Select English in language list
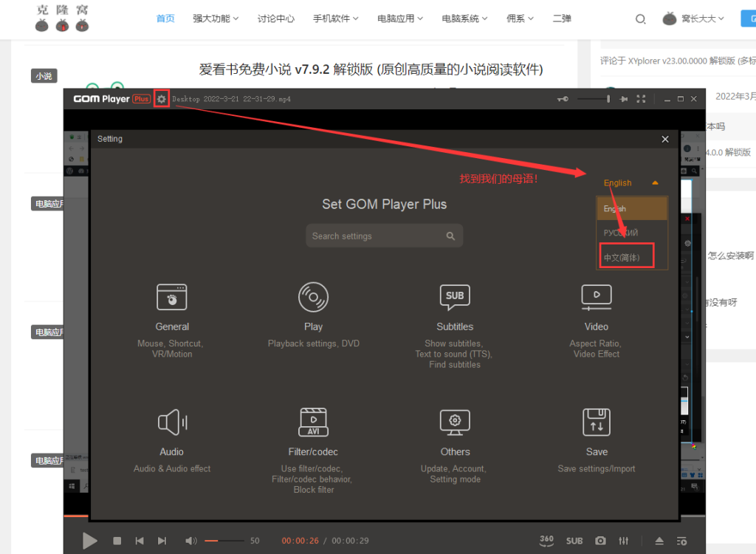 click(632, 208)
